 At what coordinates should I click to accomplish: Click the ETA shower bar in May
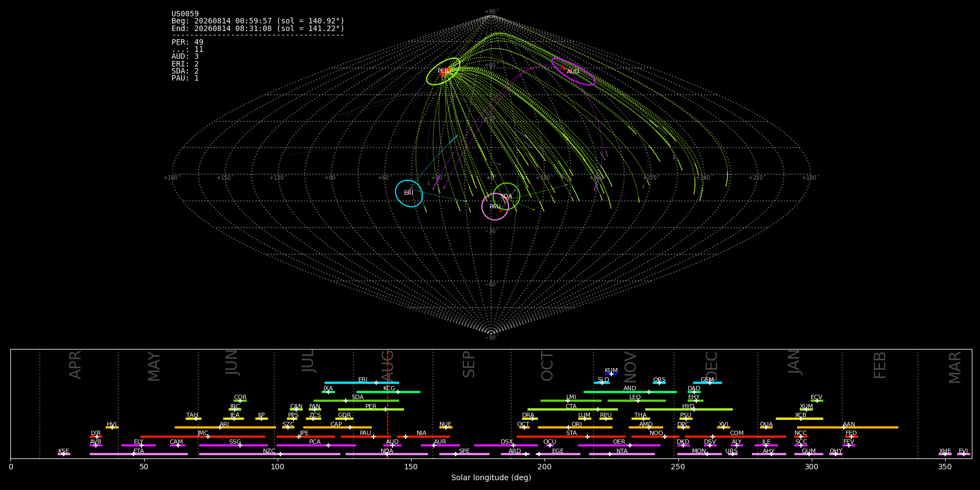click(x=139, y=454)
